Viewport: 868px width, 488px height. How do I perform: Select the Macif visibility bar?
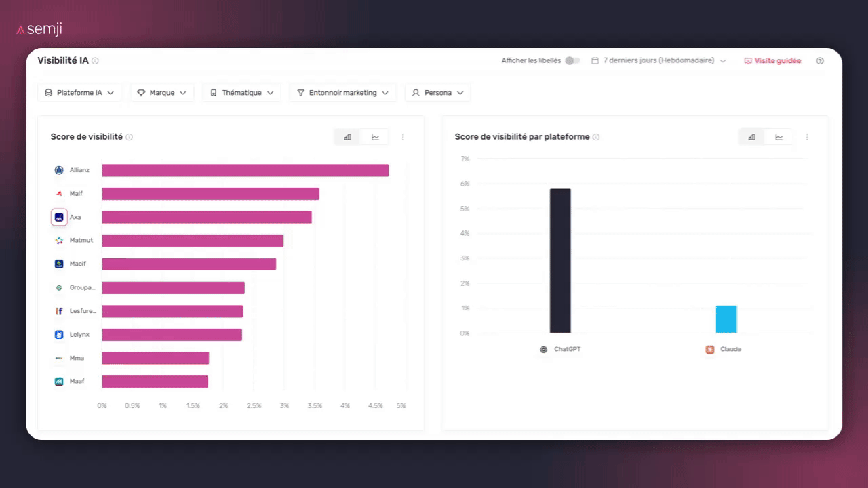tap(189, 264)
